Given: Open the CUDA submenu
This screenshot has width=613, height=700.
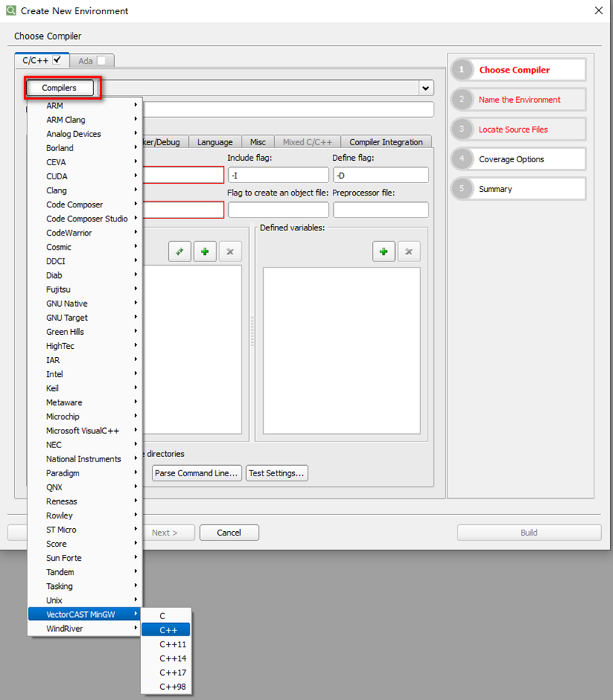Looking at the screenshot, I should (85, 176).
